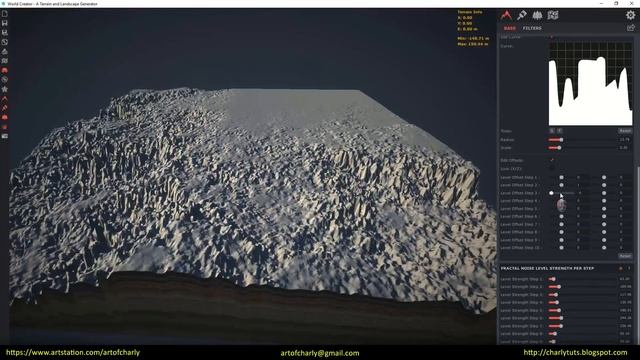Click Level Strength Step 5 slider handle

[x=559, y=310]
